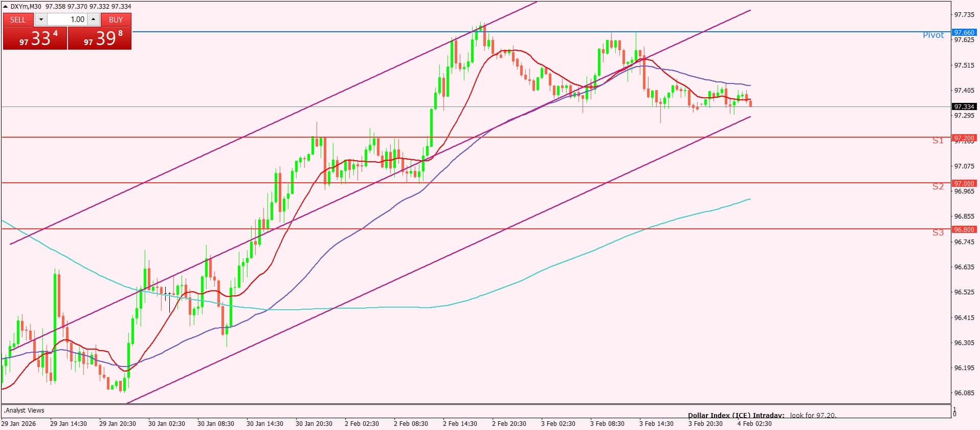Decrease volume with the down arrow

(x=41, y=19)
